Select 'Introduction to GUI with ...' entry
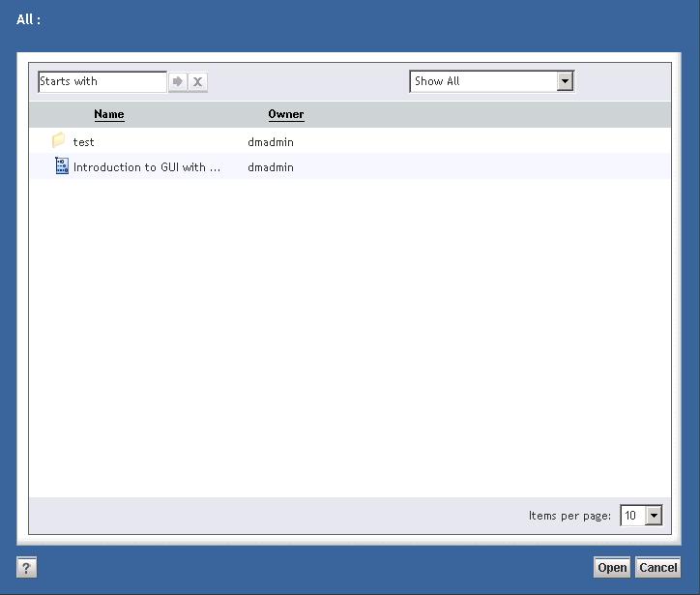The height and width of the screenshot is (595, 700). click(147, 167)
